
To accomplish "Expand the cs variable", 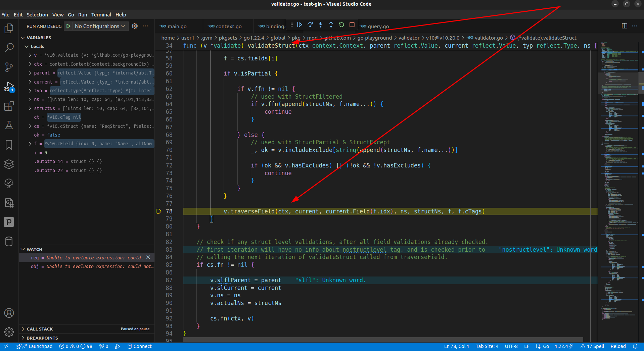I will click(x=30, y=126).
